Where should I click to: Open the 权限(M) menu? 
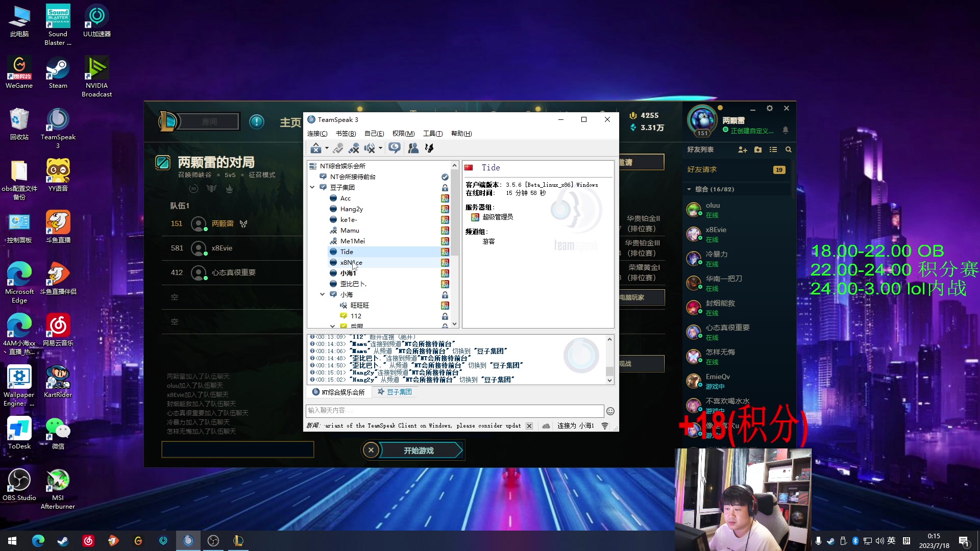[403, 133]
